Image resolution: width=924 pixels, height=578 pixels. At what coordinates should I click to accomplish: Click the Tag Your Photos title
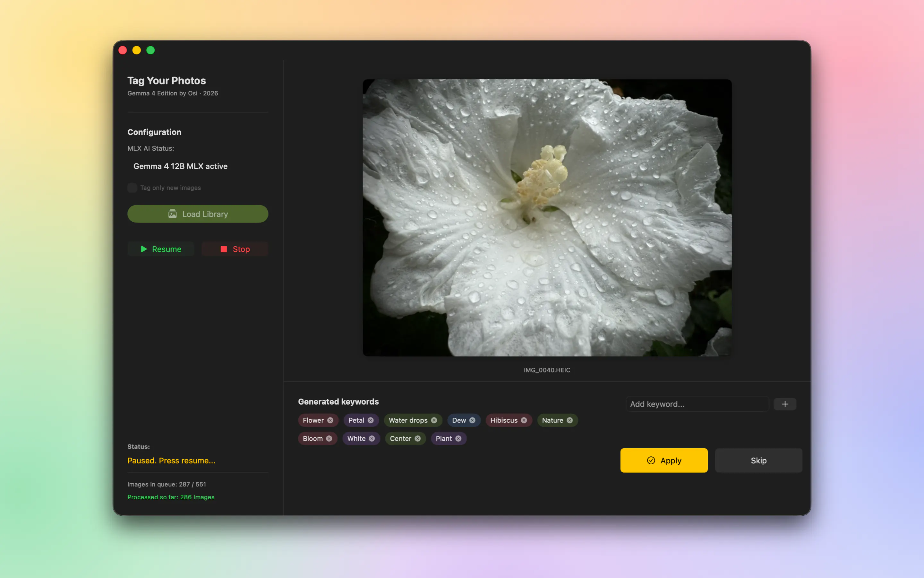[x=167, y=81]
